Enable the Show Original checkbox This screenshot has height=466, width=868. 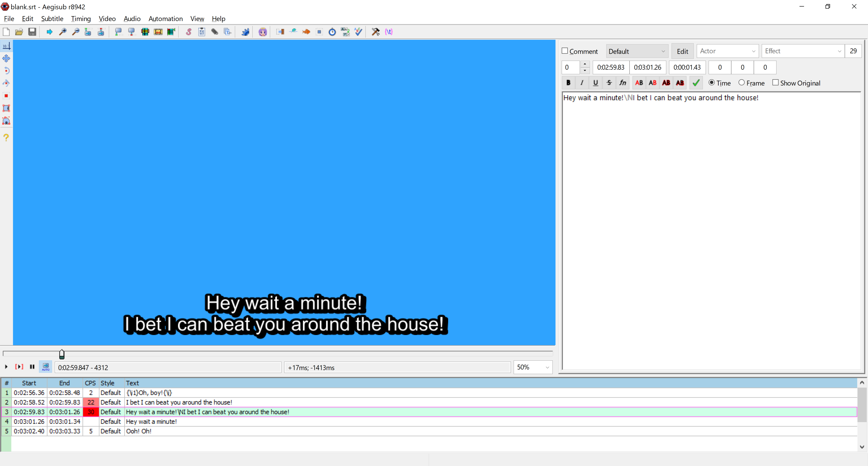775,83
